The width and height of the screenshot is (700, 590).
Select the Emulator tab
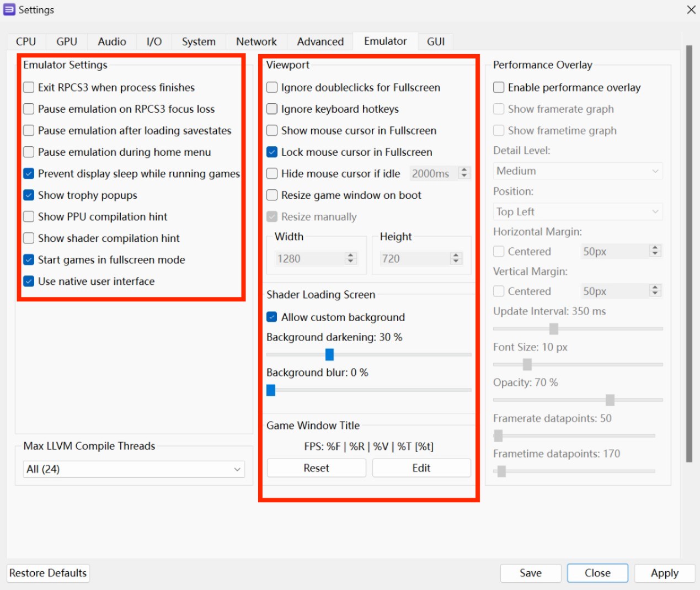(x=386, y=41)
